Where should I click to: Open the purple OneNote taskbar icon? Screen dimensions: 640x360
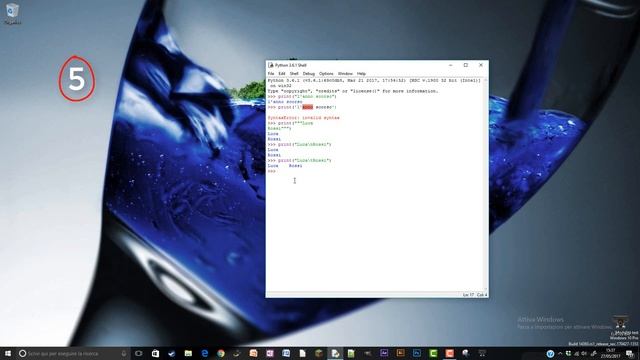point(270,353)
